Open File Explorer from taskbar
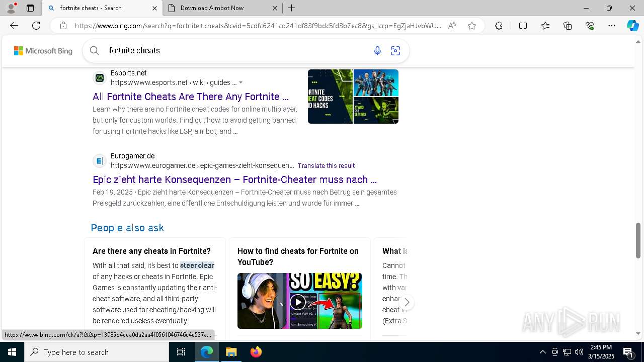Viewport: 644px width, 362px height. pos(231,352)
